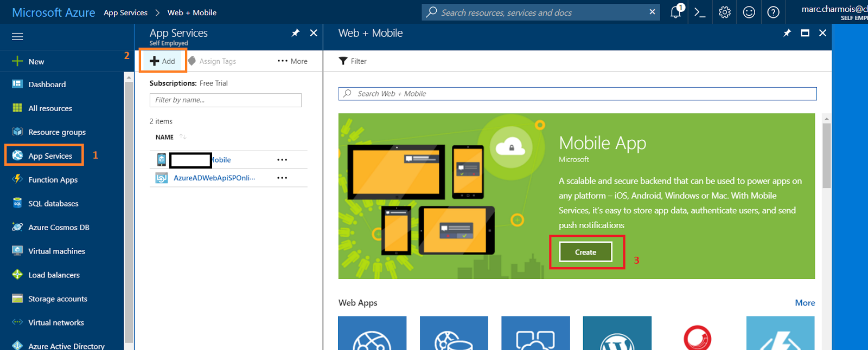Click Create for Mobile App

click(x=586, y=252)
